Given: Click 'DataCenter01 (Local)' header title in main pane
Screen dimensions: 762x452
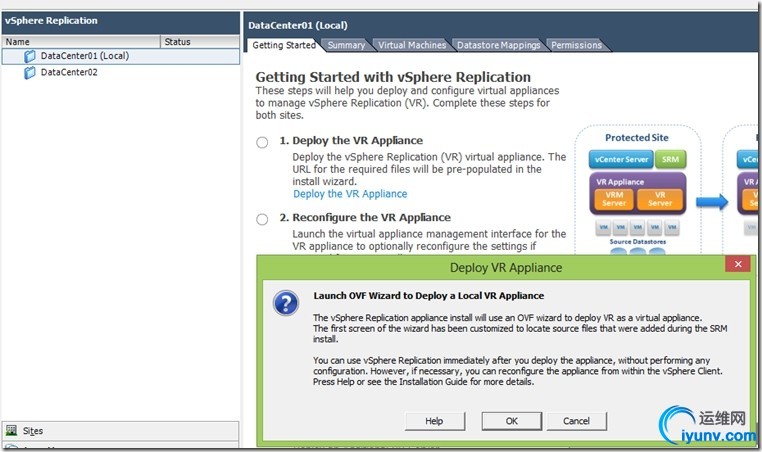Looking at the screenshot, I should (297, 25).
